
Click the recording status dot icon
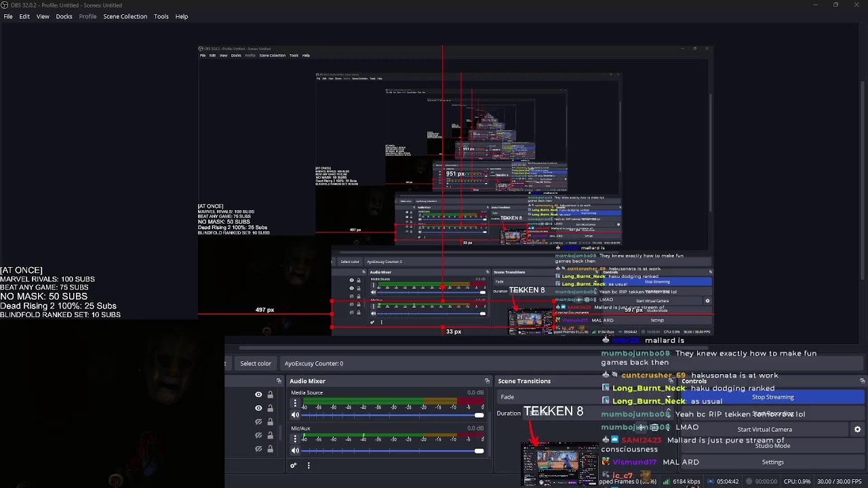click(749, 481)
